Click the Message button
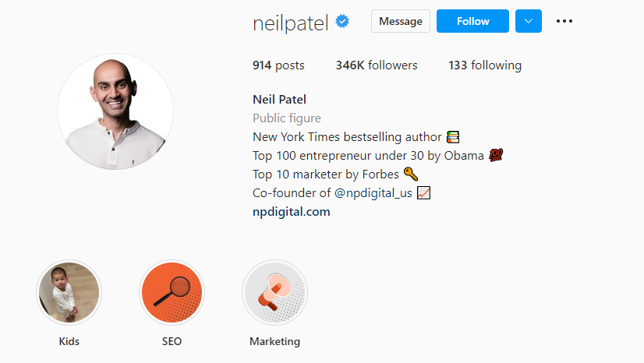Image resolution: width=644 pixels, height=363 pixels. pyautogui.click(x=401, y=21)
